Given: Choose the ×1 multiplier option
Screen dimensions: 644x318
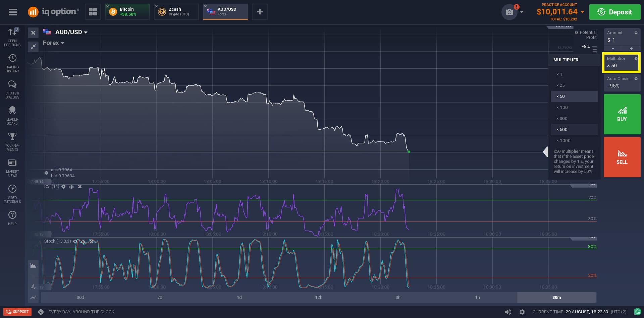Looking at the screenshot, I should 574,74.
